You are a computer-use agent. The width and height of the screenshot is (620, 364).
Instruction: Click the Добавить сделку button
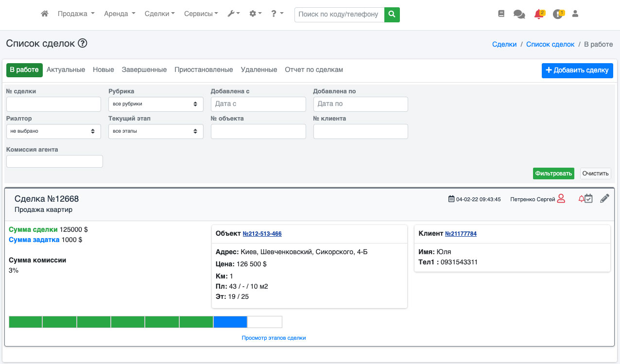(577, 70)
